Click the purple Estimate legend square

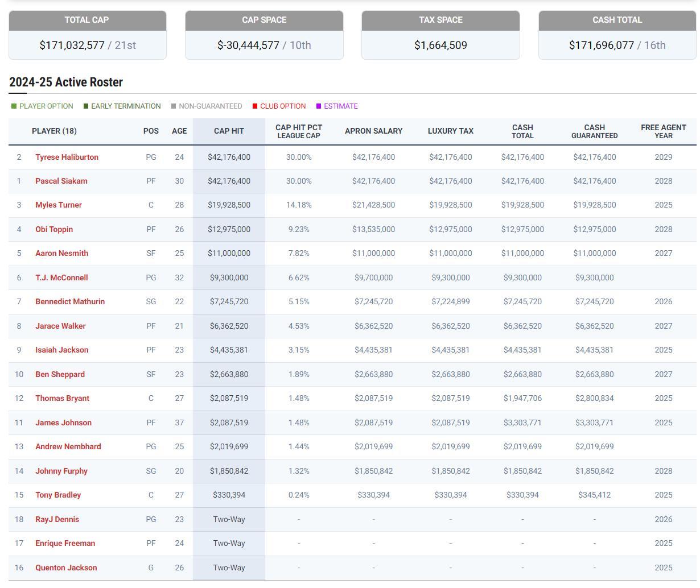(x=319, y=106)
